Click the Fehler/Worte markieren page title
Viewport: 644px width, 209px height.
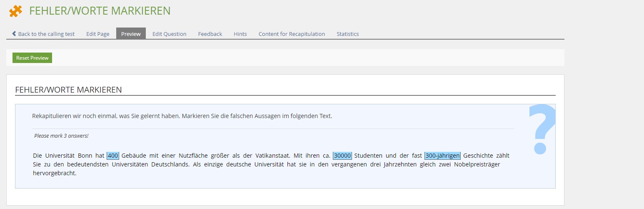coord(100,11)
